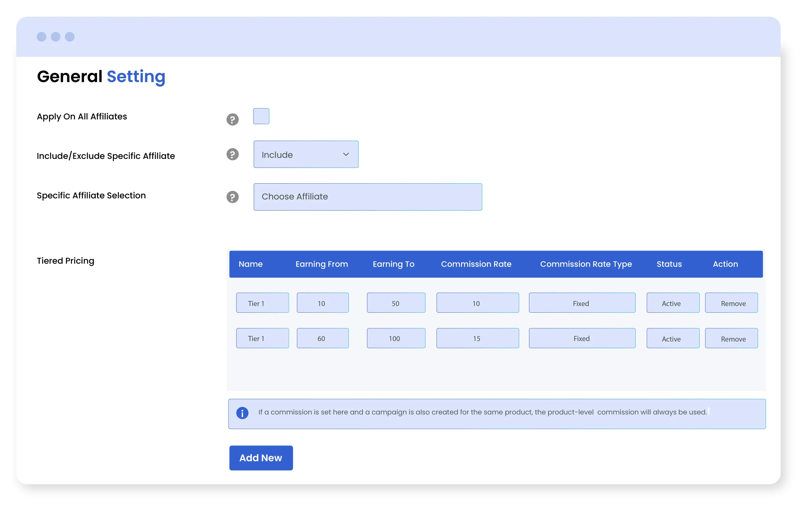The height and width of the screenshot is (516, 812).
Task: Click the Include dropdown chevron arrow
Action: click(x=346, y=154)
